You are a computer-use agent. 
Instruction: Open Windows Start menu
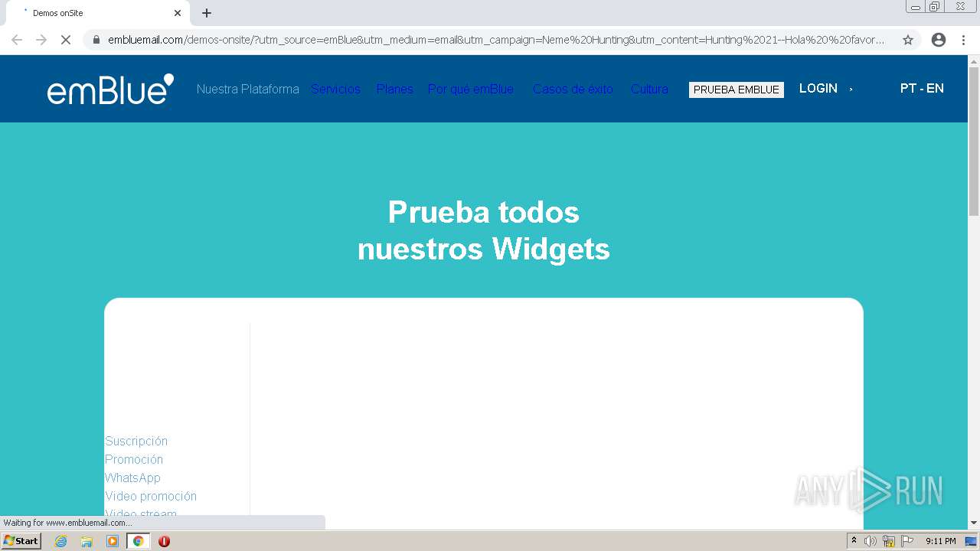(21, 541)
